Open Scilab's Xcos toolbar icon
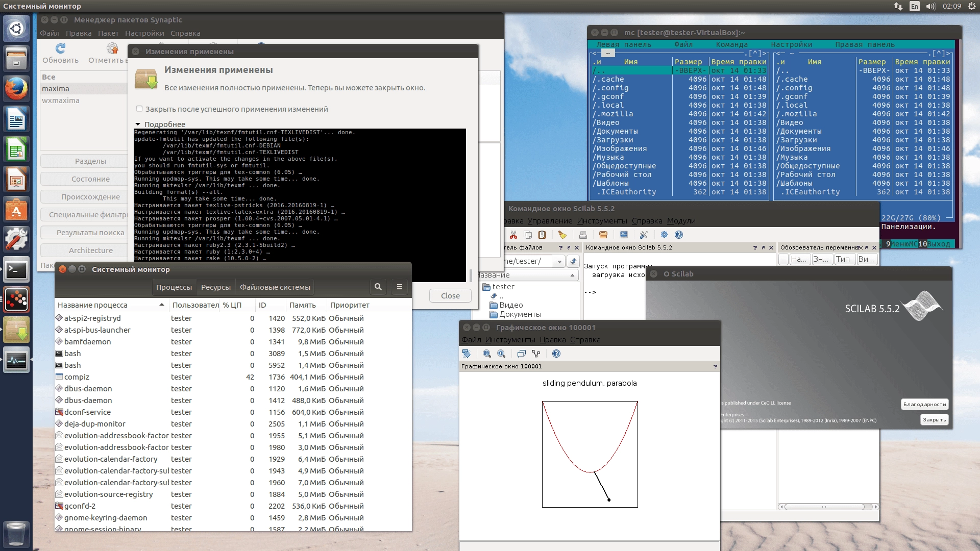The height and width of the screenshot is (551, 980). [x=624, y=235]
